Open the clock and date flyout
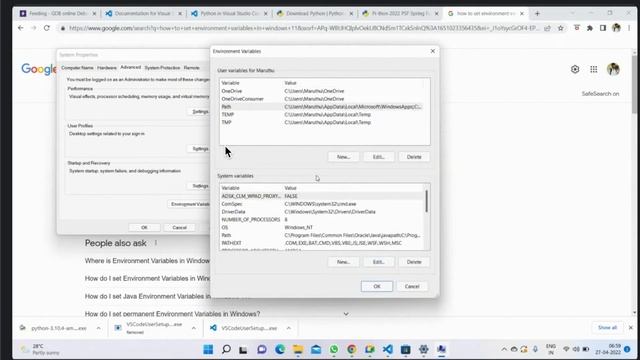The image size is (640, 360). (x=608, y=349)
